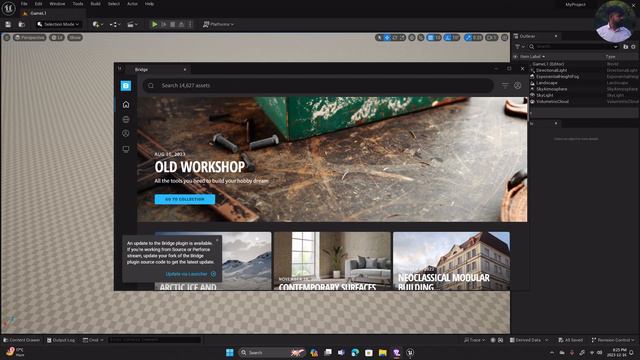The image size is (640, 360).
Task: Open the Tools menu
Action: 78,4
